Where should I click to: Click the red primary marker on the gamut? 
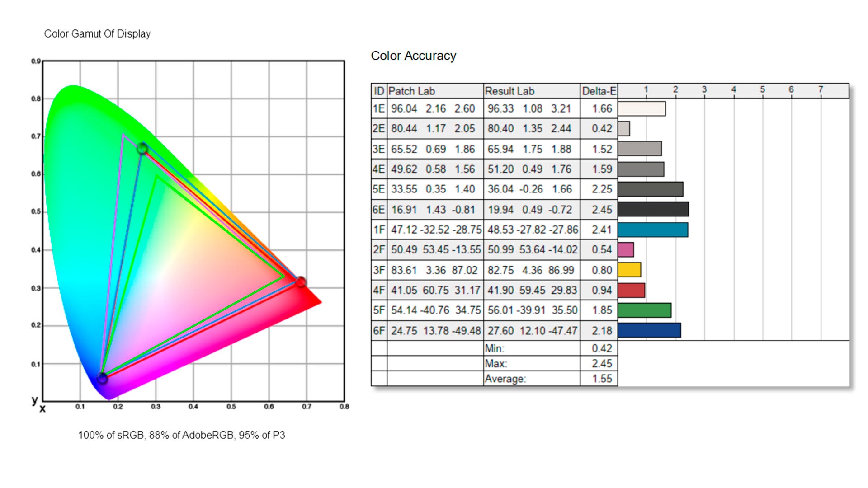coord(301,282)
